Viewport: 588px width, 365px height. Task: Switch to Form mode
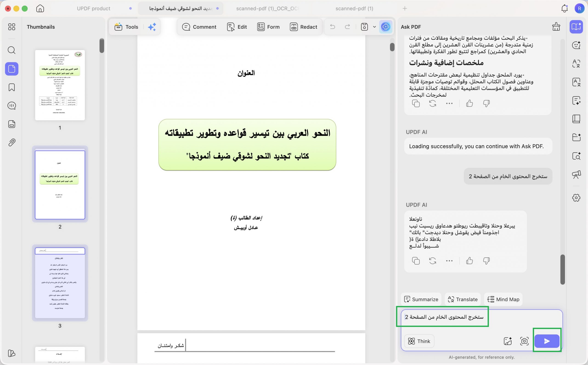(268, 27)
